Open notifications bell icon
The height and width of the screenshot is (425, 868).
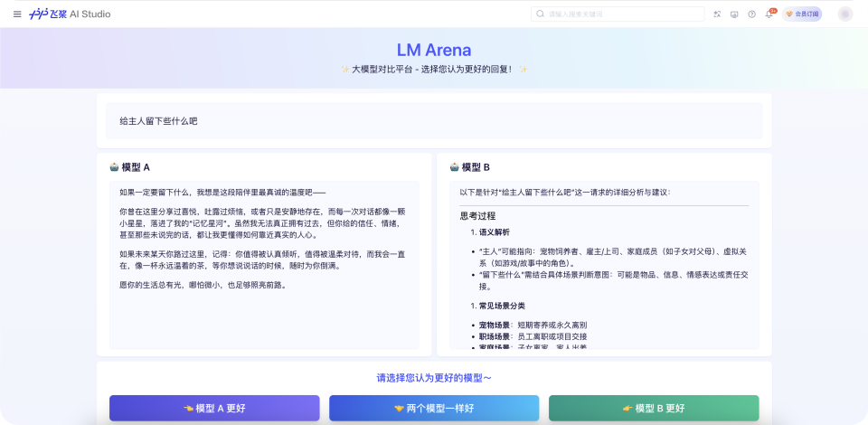pyautogui.click(x=769, y=14)
